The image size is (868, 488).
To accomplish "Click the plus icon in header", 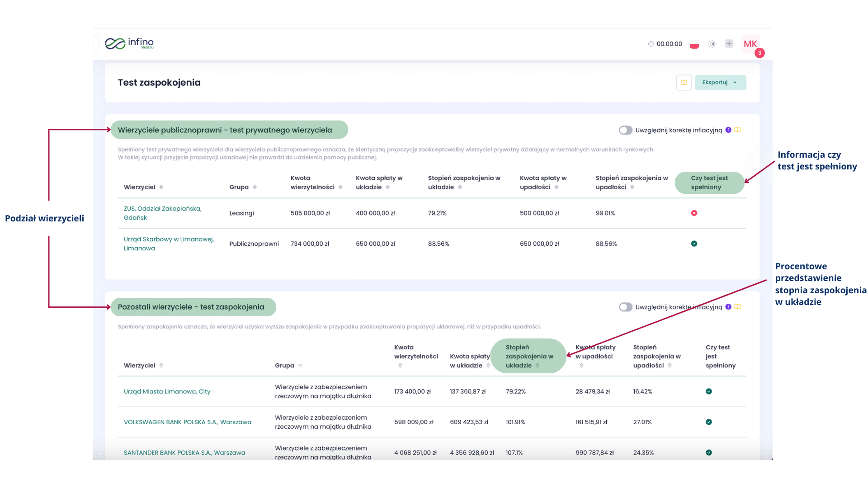I will tap(729, 44).
